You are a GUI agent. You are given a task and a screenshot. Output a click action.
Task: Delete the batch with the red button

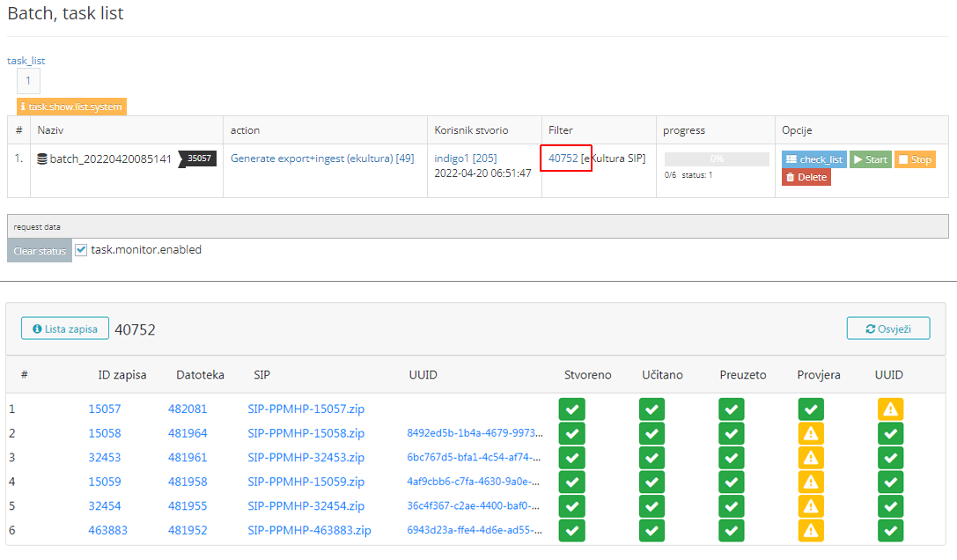(806, 177)
